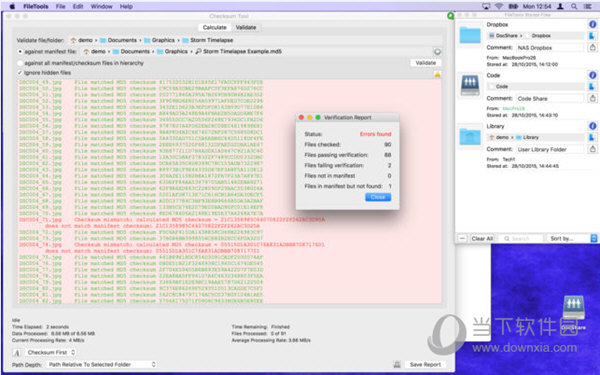
Task: Click the Dropbox folder thumbnail
Action: point(470,35)
